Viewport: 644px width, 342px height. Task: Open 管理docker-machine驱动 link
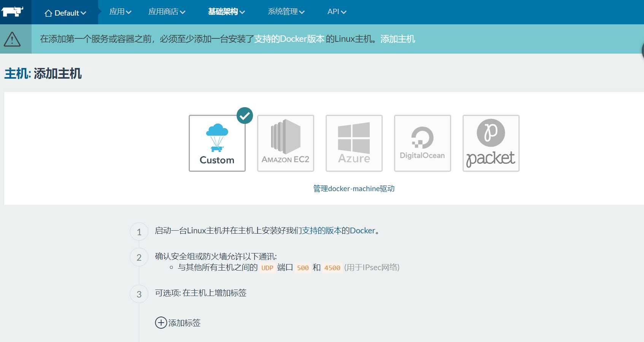[x=354, y=188]
